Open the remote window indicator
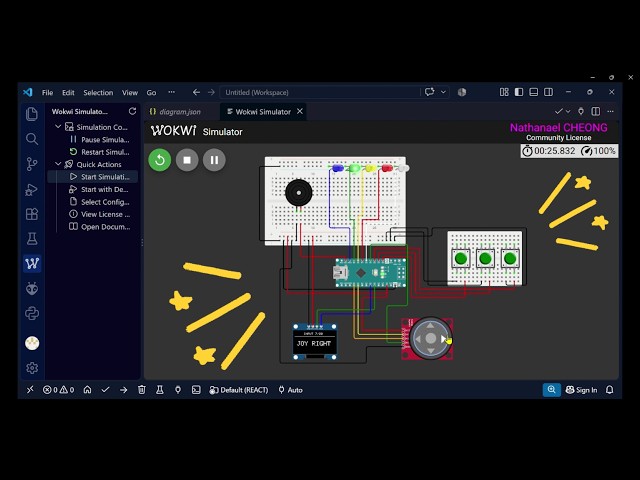 [x=30, y=390]
